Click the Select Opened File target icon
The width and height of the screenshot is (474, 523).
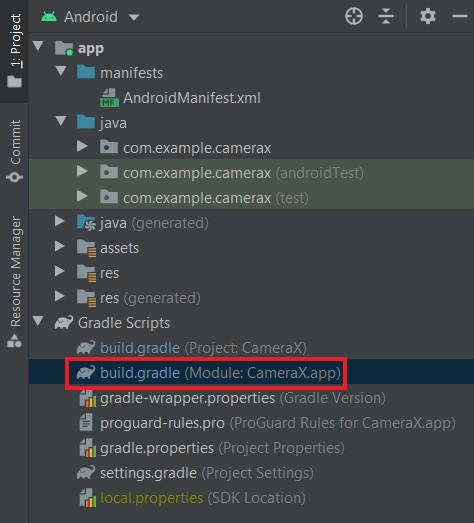354,16
